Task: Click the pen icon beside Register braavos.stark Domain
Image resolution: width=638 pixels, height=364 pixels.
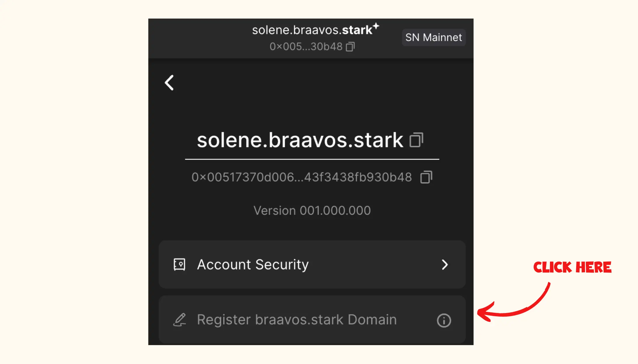Action: [x=180, y=320]
